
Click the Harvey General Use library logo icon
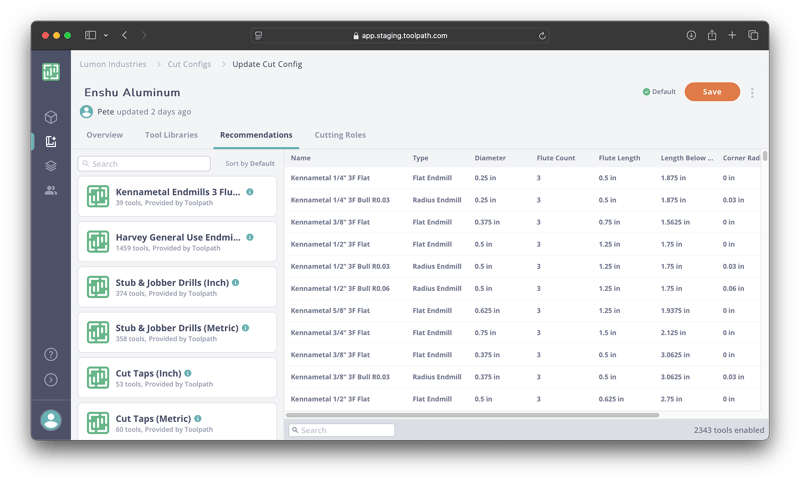(97, 242)
